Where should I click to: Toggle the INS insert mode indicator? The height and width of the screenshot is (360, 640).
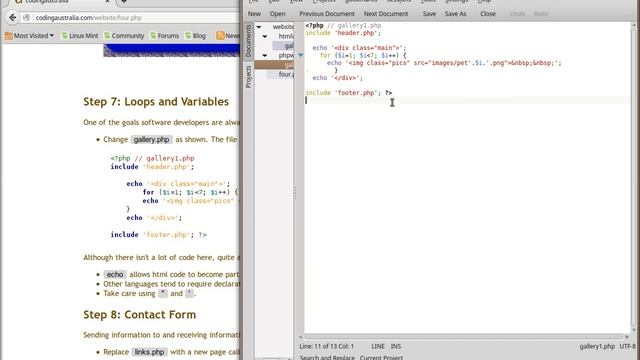coord(396,347)
